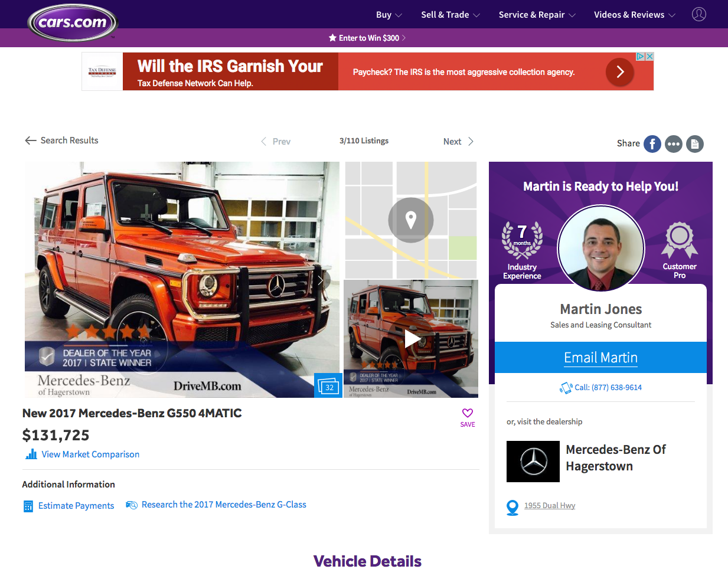Return to Search Results
728x579 pixels.
pyautogui.click(x=69, y=140)
